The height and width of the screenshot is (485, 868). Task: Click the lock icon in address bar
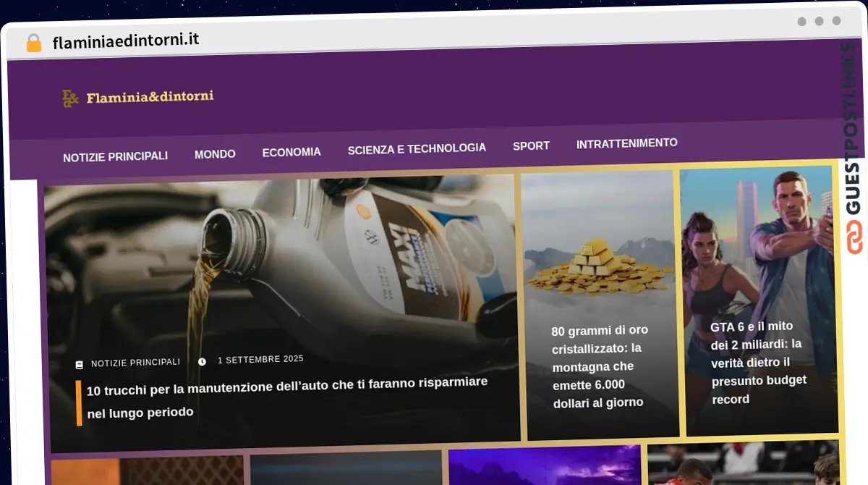(x=34, y=43)
